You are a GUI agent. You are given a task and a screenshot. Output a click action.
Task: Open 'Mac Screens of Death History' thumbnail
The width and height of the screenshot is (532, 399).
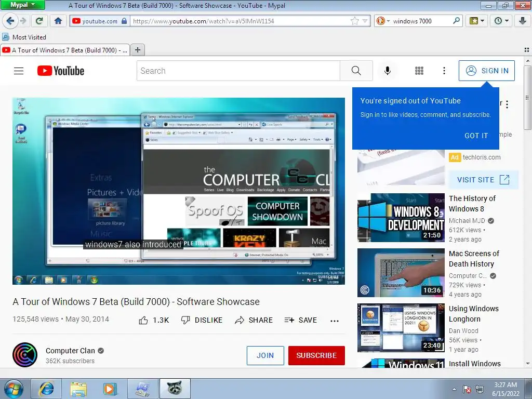(401, 272)
